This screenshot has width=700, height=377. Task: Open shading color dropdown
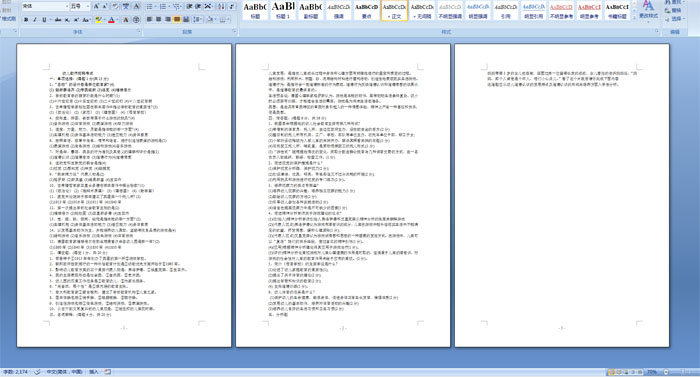(215, 20)
